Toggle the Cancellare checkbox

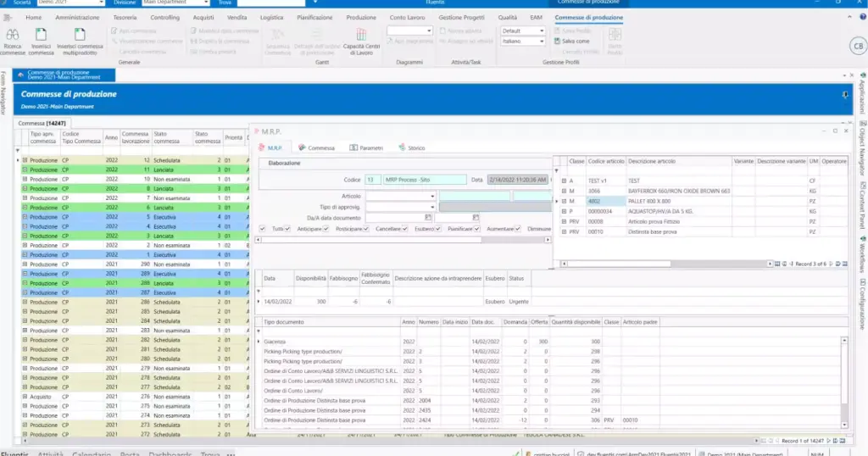coord(404,229)
